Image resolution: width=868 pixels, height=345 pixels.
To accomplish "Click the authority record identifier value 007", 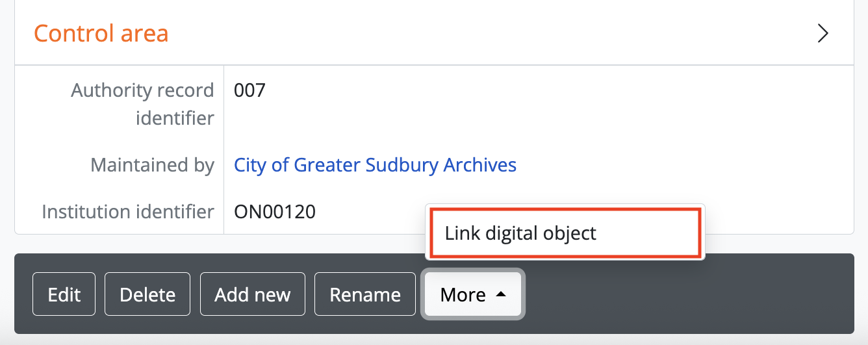I will tap(249, 90).
